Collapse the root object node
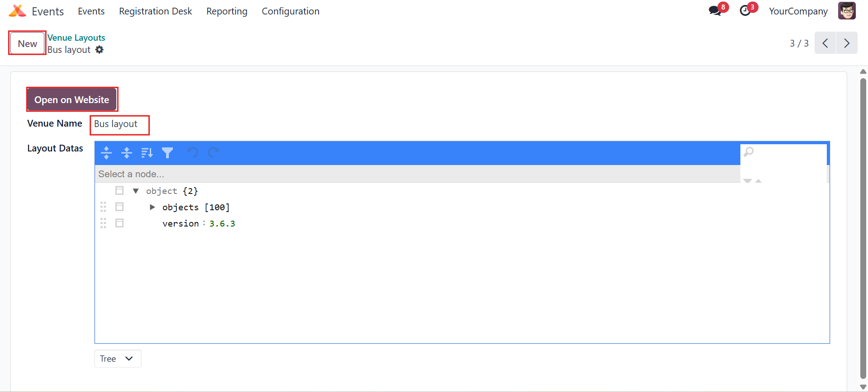This screenshot has width=868, height=392. click(136, 191)
